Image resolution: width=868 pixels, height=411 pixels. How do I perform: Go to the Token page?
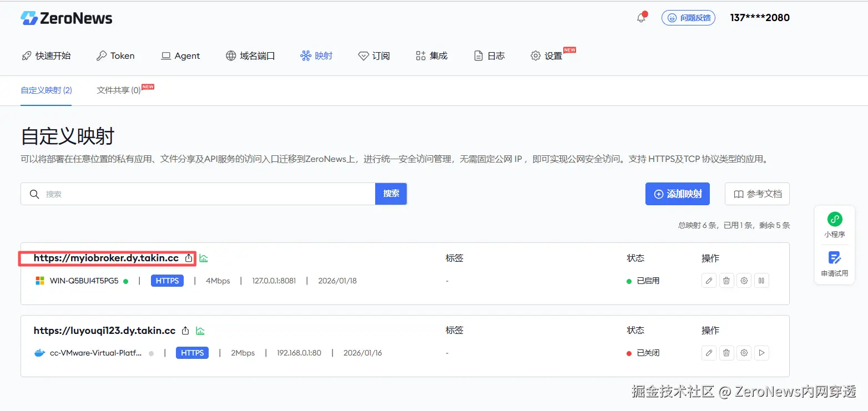point(115,55)
